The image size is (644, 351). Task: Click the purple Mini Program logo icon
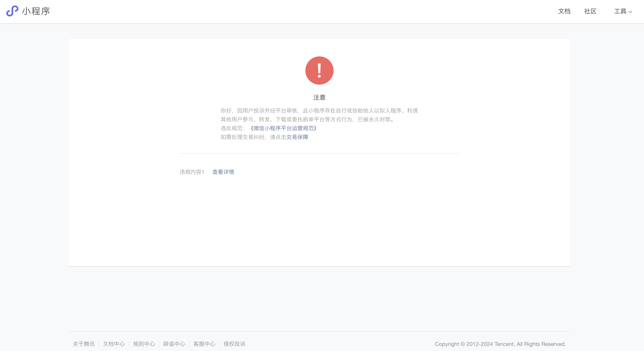pyautogui.click(x=12, y=11)
